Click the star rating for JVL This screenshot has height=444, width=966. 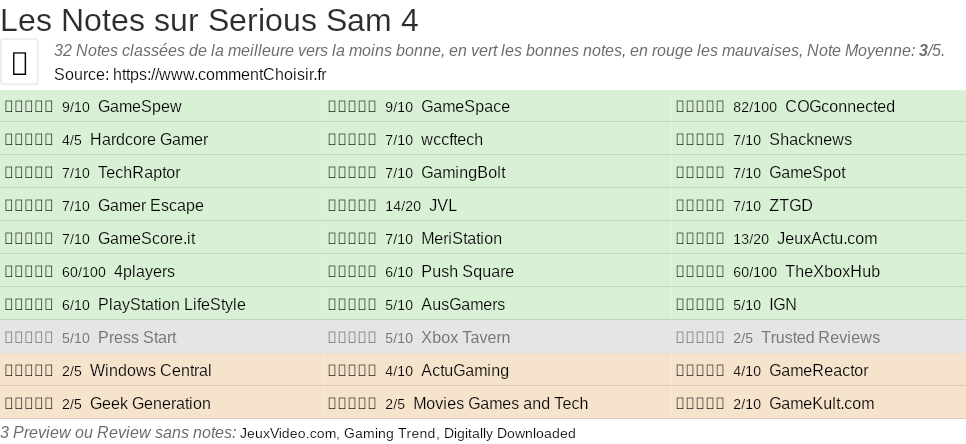coord(352,206)
